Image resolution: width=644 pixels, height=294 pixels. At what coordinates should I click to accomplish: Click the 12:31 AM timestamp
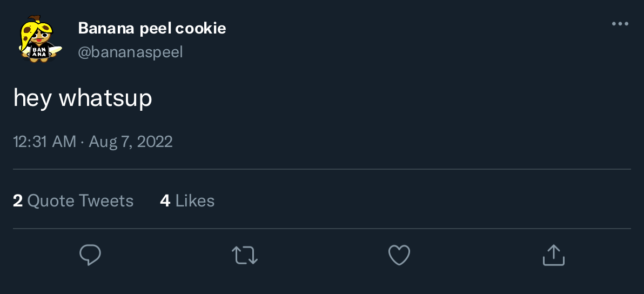tap(44, 142)
